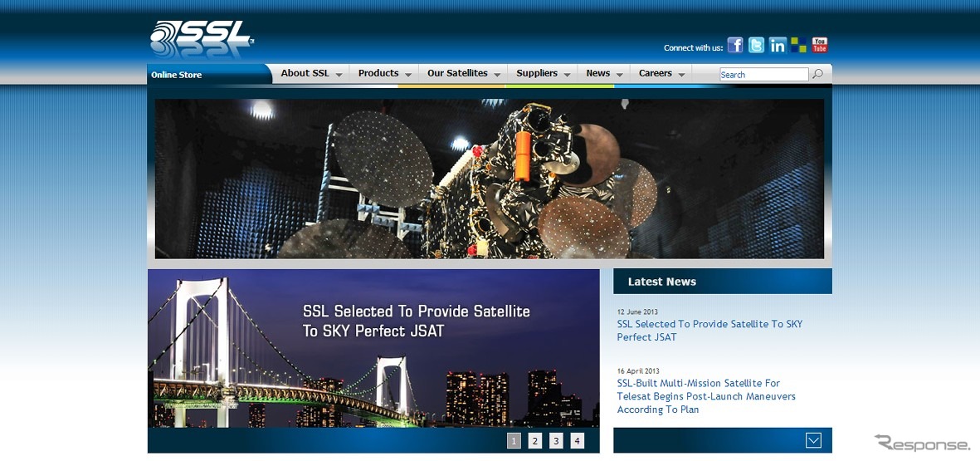The width and height of the screenshot is (980, 461).
Task: Go to the Online Store tab
Action: (x=177, y=75)
